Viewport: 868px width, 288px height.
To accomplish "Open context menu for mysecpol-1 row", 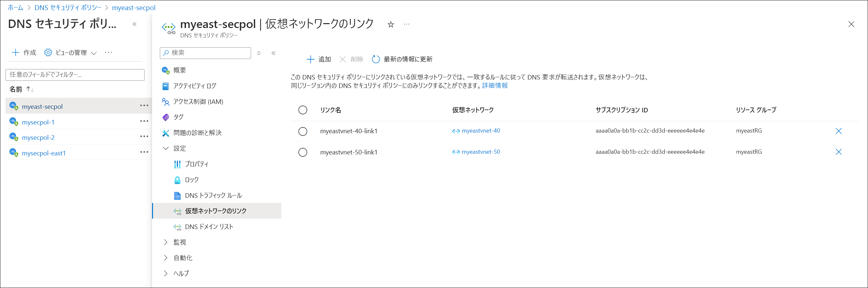I will click(144, 121).
